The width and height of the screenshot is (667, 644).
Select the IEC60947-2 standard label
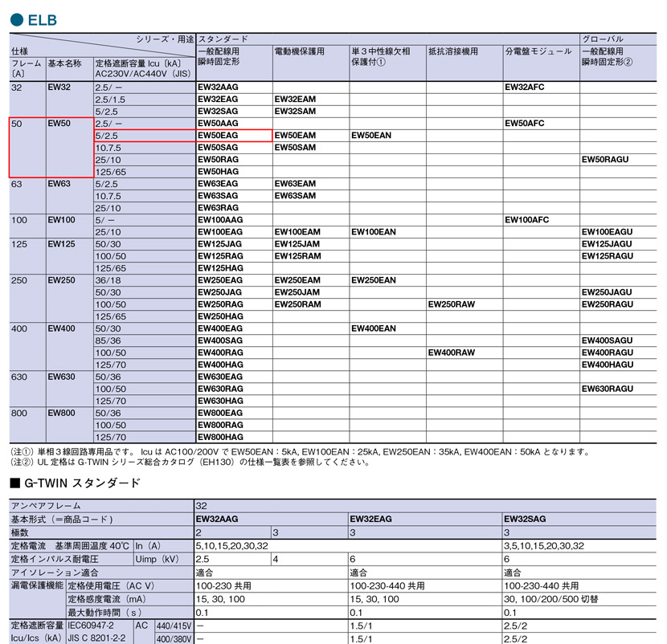(91, 626)
